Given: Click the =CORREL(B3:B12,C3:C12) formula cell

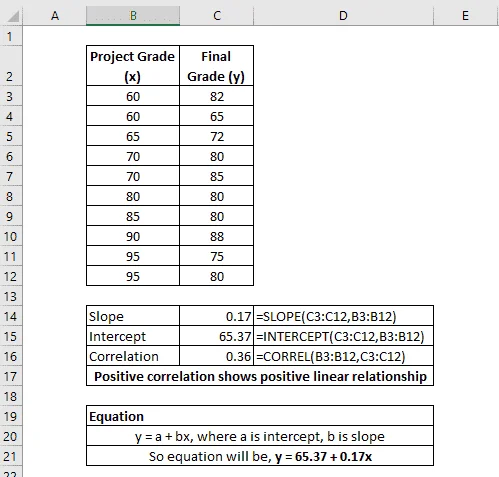Looking at the screenshot, I should point(343,356).
